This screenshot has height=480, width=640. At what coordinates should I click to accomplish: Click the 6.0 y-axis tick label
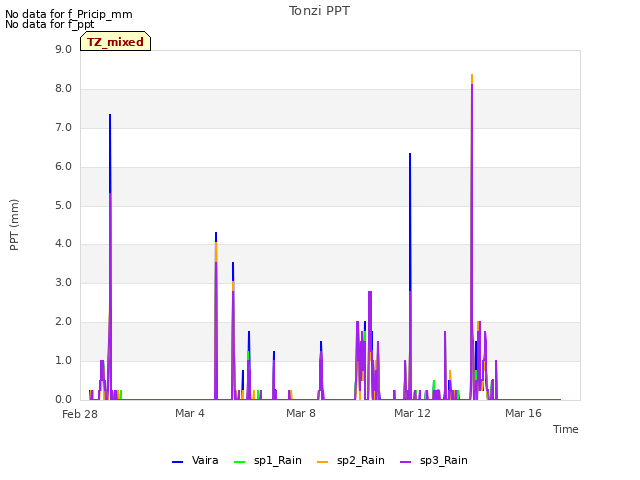click(x=63, y=166)
